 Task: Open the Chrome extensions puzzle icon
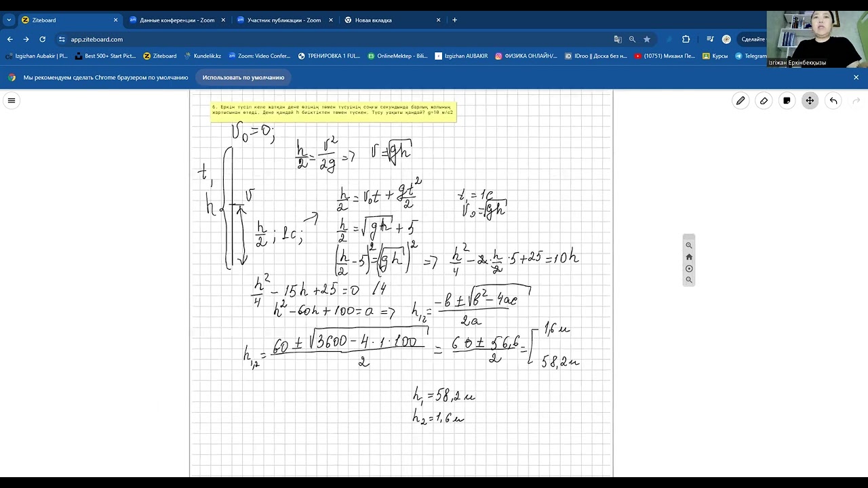(x=686, y=39)
